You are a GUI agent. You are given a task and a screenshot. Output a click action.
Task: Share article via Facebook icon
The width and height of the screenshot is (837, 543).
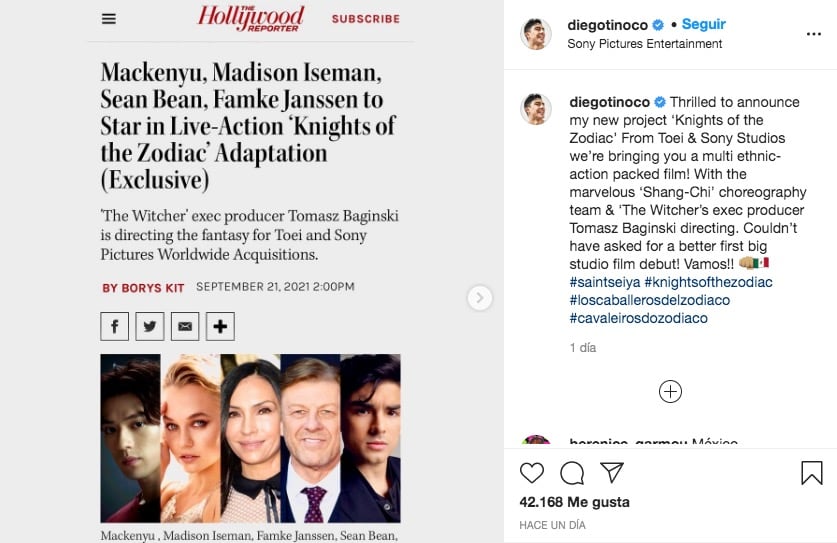tap(114, 326)
